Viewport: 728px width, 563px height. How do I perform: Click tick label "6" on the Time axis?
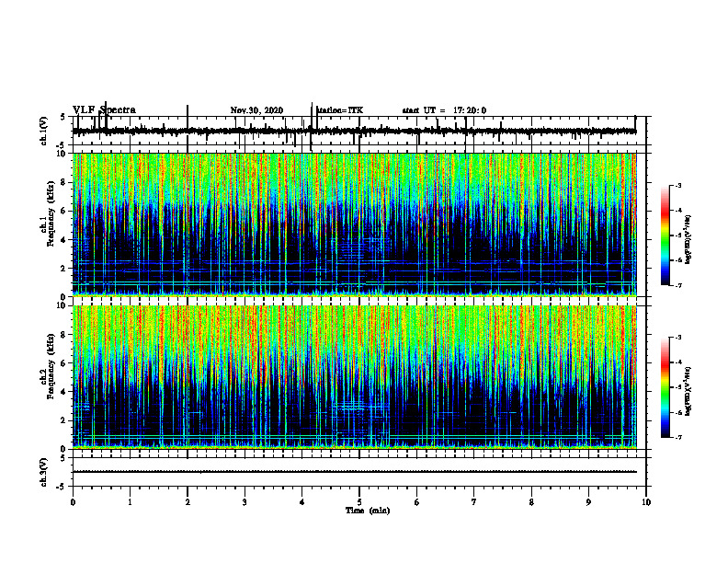point(417,502)
